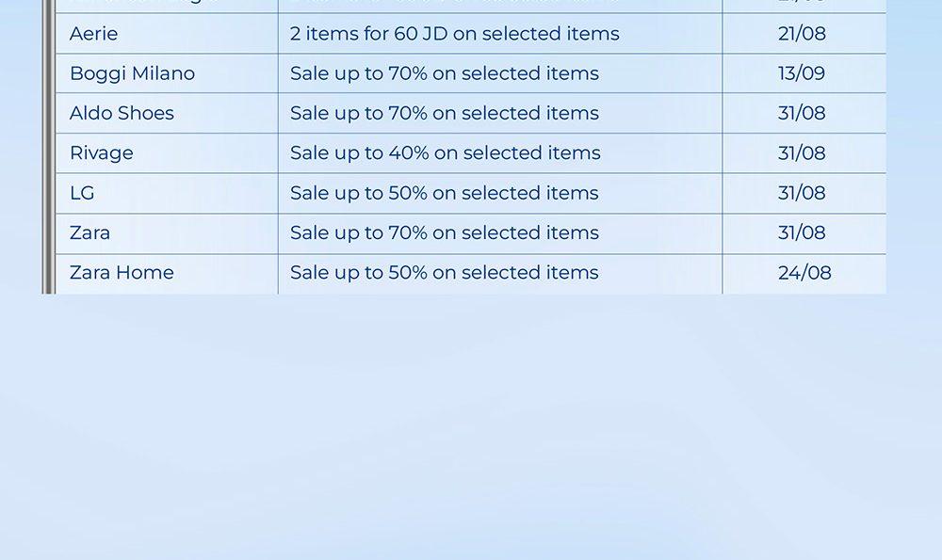Click the 31/08 date in Aldo Shoes row

[x=802, y=113]
